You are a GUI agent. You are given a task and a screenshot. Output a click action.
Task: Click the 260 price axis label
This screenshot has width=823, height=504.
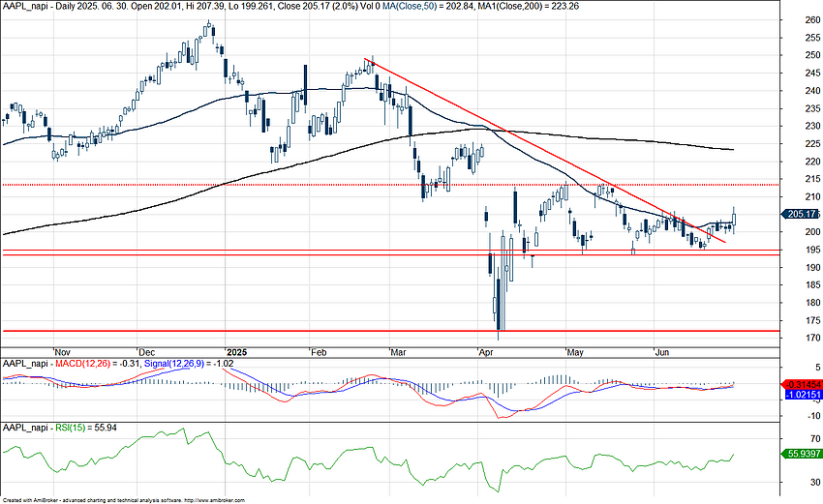coord(812,20)
